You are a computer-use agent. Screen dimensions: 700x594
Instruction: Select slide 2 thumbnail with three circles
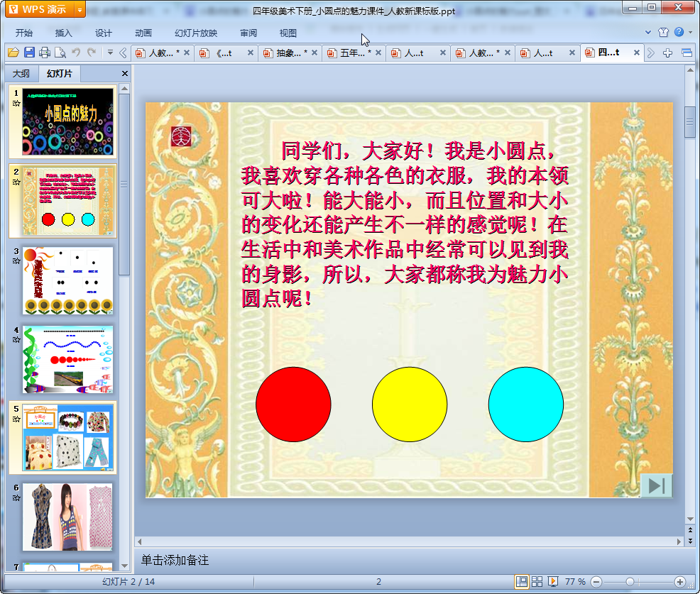click(68, 201)
